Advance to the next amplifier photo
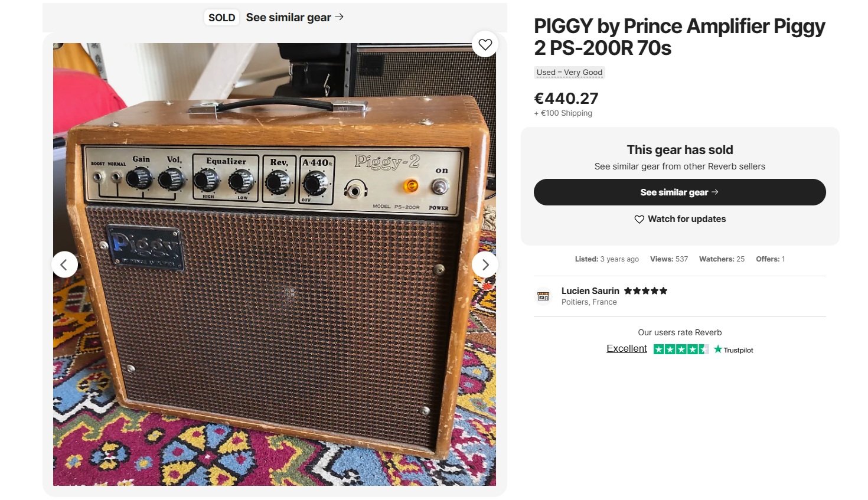Screen dimensions: 868x500 [485, 264]
